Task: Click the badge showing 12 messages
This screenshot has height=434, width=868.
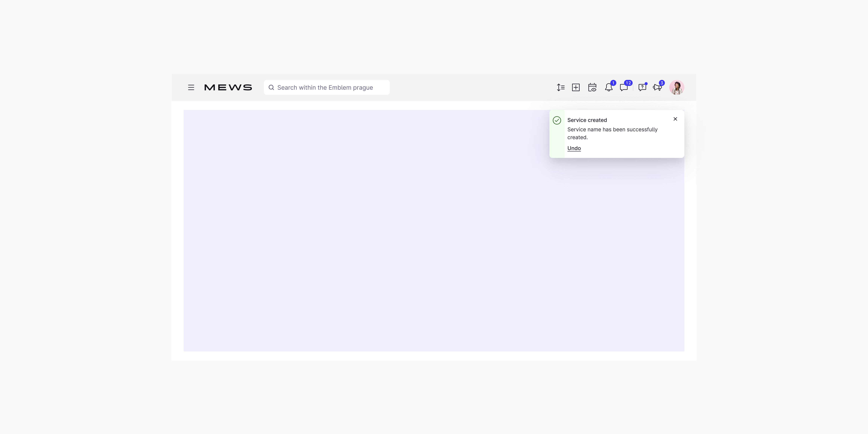Action: [628, 83]
